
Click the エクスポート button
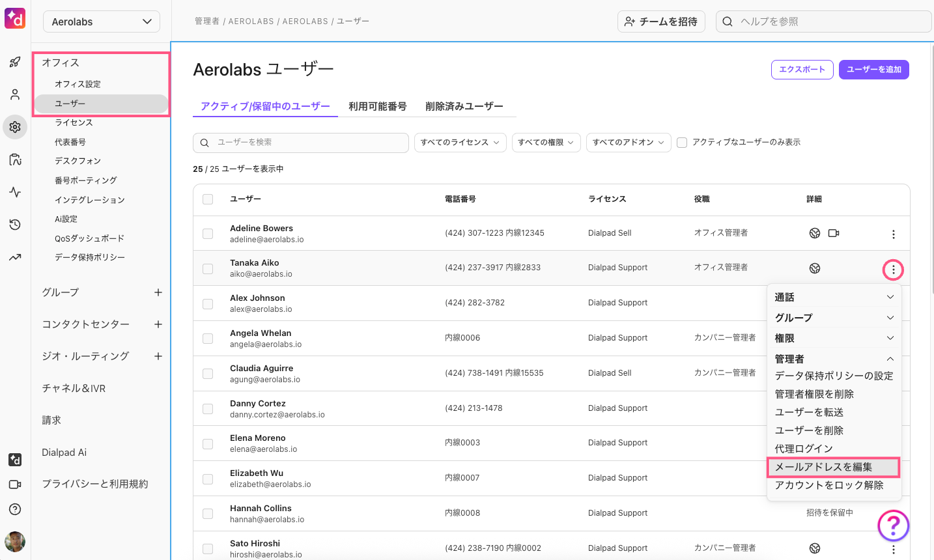pos(802,70)
